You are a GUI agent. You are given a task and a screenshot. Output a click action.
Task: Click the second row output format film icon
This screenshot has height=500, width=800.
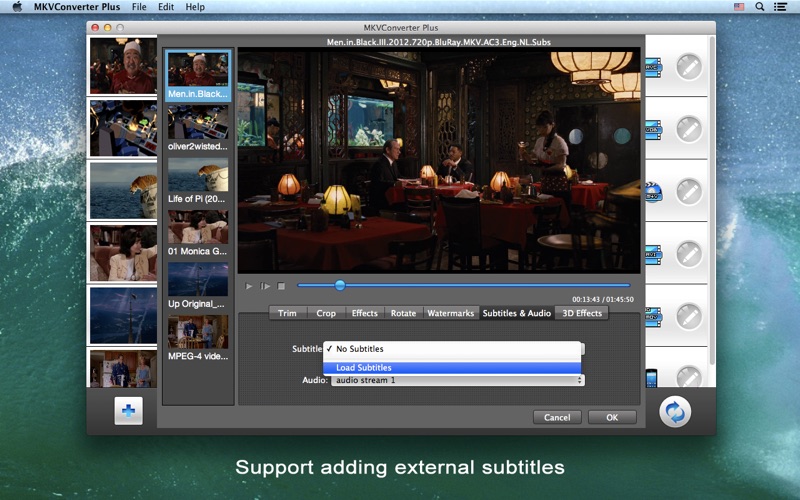pos(654,130)
